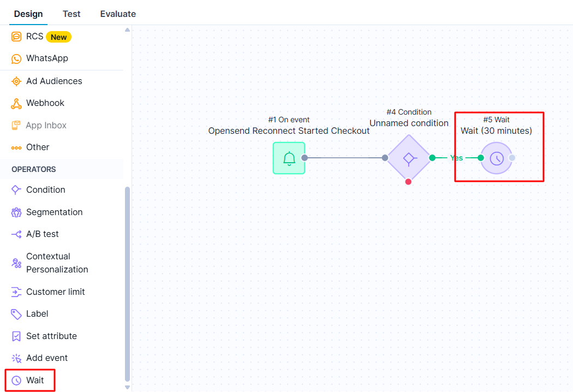The width and height of the screenshot is (573, 392).
Task: Pick the Wait operator in sidebar
Action: (x=35, y=381)
